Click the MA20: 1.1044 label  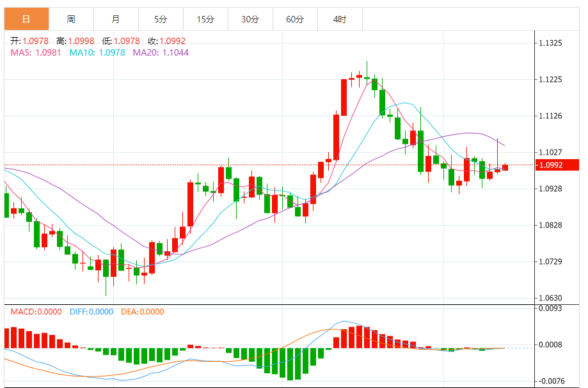(x=161, y=52)
